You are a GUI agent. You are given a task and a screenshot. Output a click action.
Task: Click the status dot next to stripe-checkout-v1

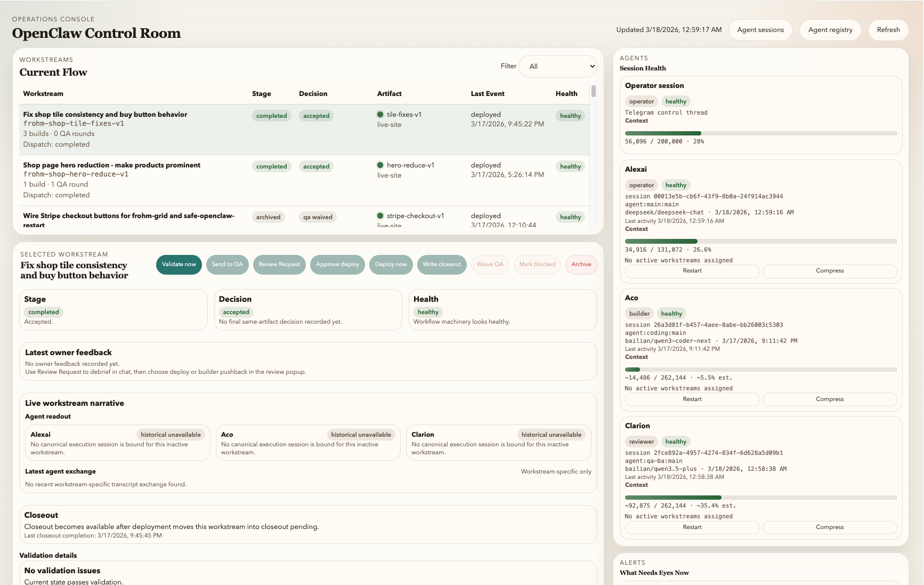(380, 217)
